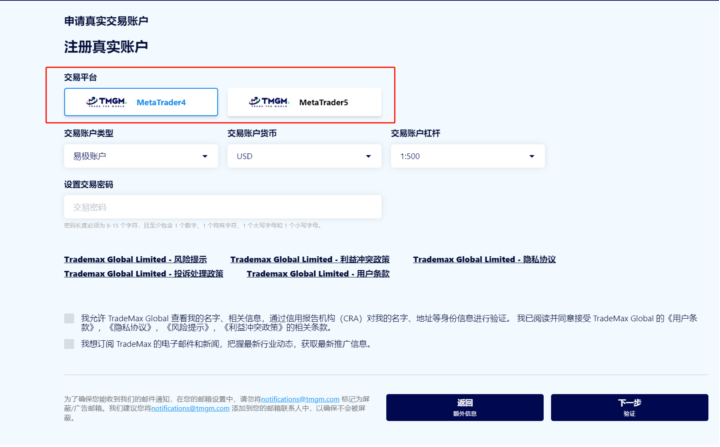The width and height of the screenshot is (720, 447).
Task: Click the 交易账户货币 label
Action: tap(252, 133)
